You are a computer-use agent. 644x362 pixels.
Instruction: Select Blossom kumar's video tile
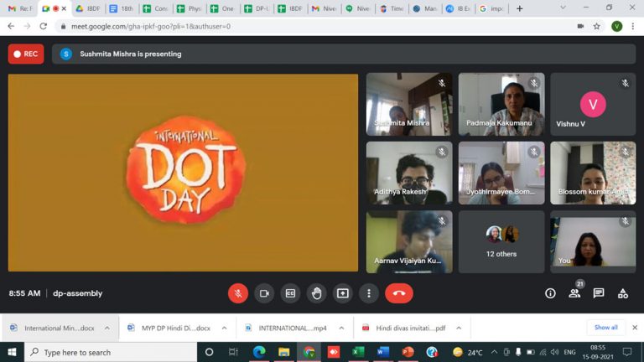click(x=593, y=173)
